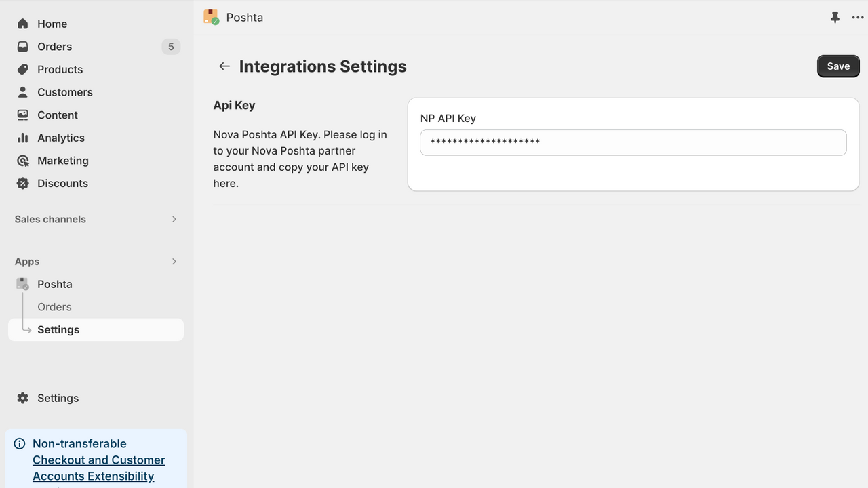Click the Marketing target icon

click(x=23, y=161)
